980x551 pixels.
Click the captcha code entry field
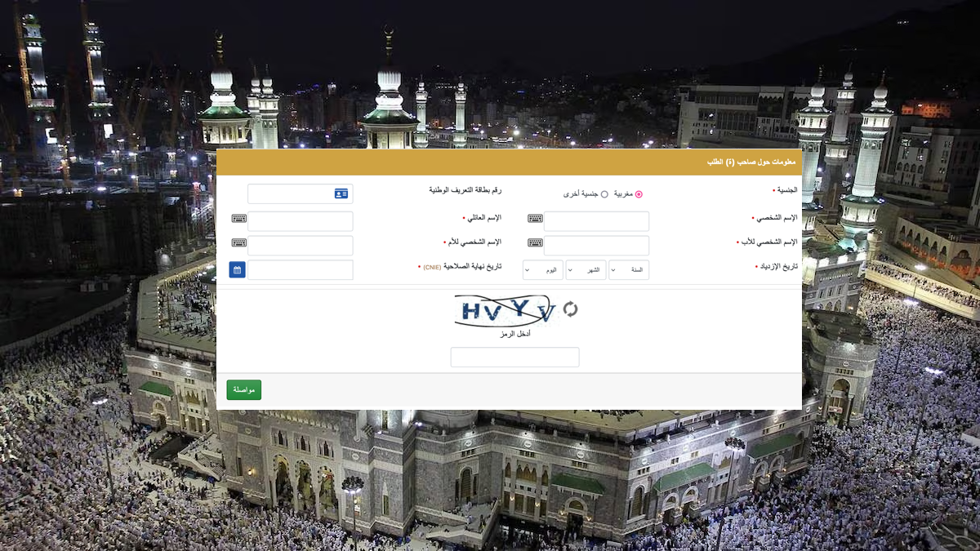(x=515, y=357)
